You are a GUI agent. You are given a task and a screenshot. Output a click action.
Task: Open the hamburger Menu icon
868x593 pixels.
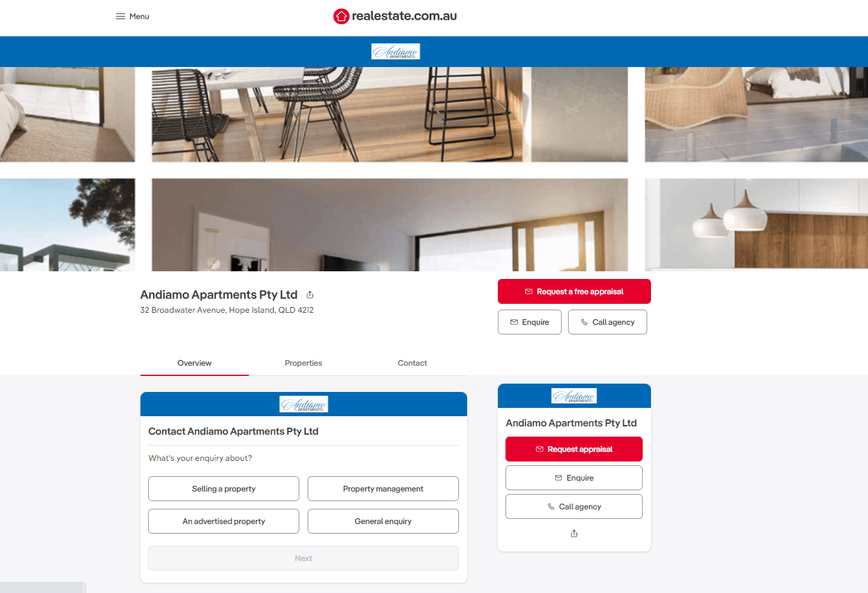pos(120,17)
